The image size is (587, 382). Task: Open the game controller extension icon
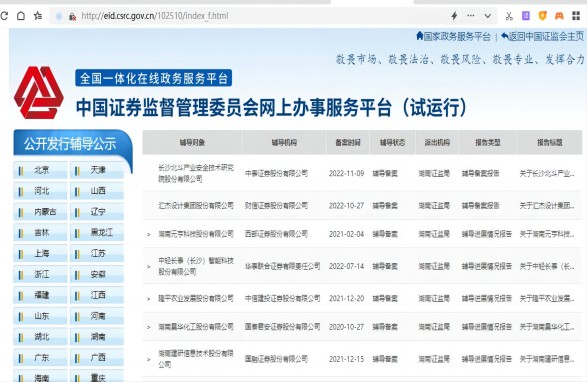click(x=559, y=16)
